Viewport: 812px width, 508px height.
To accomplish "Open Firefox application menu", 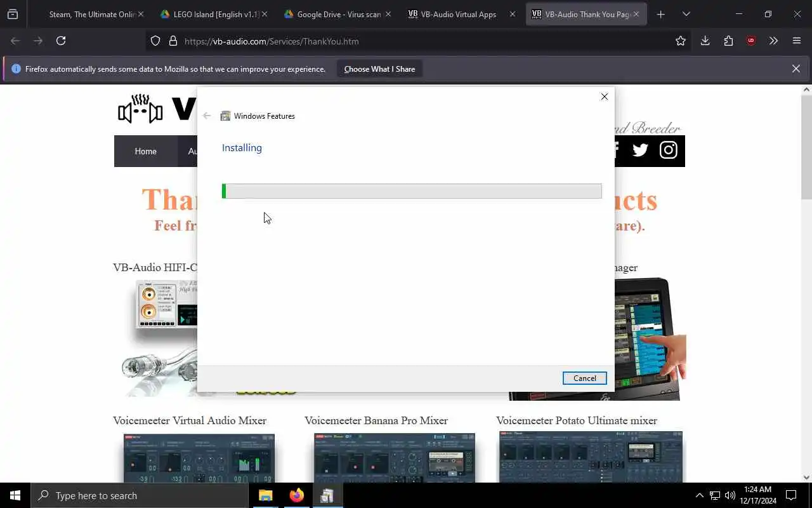I will 797,41.
